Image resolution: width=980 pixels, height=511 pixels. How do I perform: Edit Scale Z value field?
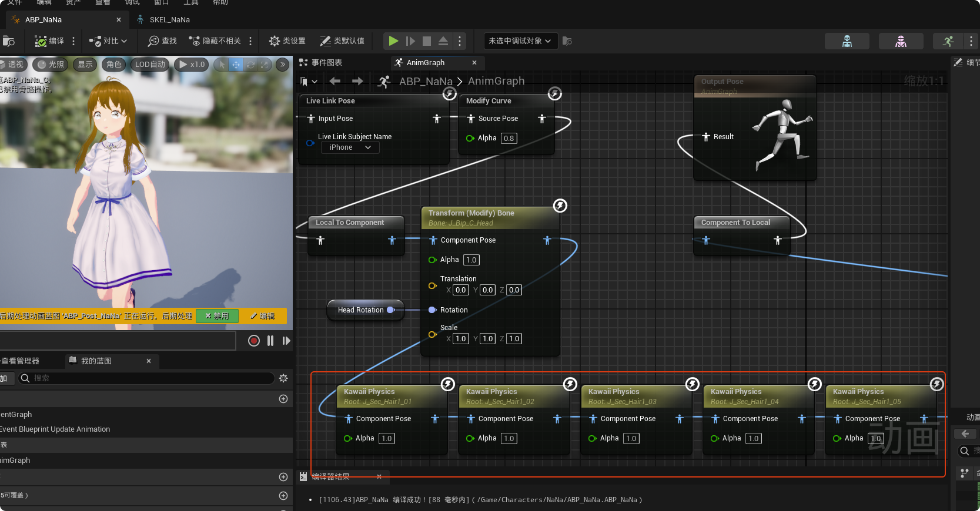(514, 339)
